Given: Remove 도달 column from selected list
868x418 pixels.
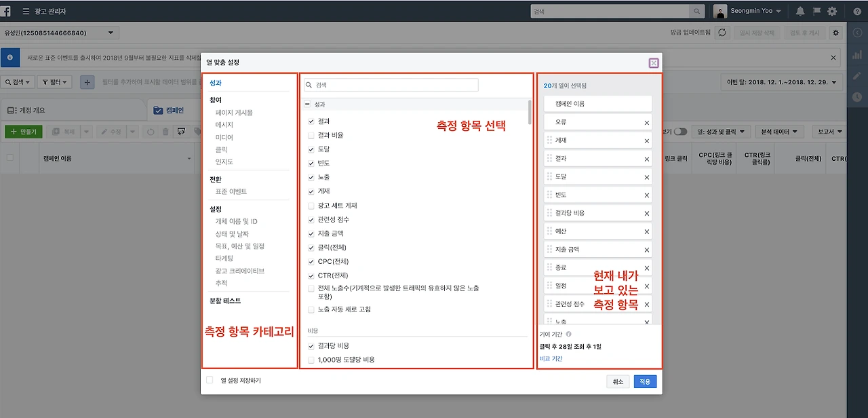Looking at the screenshot, I should (646, 177).
